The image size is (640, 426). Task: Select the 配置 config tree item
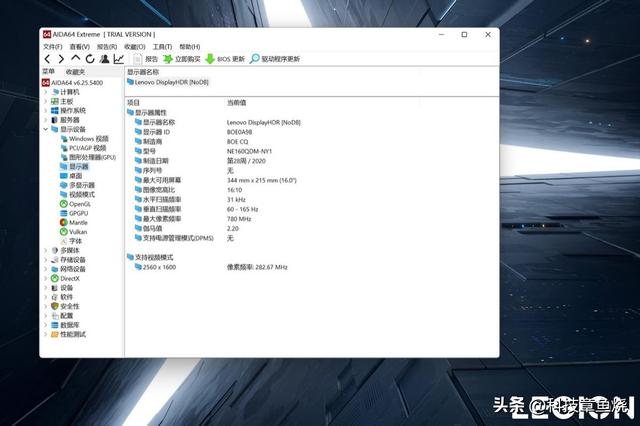point(62,316)
